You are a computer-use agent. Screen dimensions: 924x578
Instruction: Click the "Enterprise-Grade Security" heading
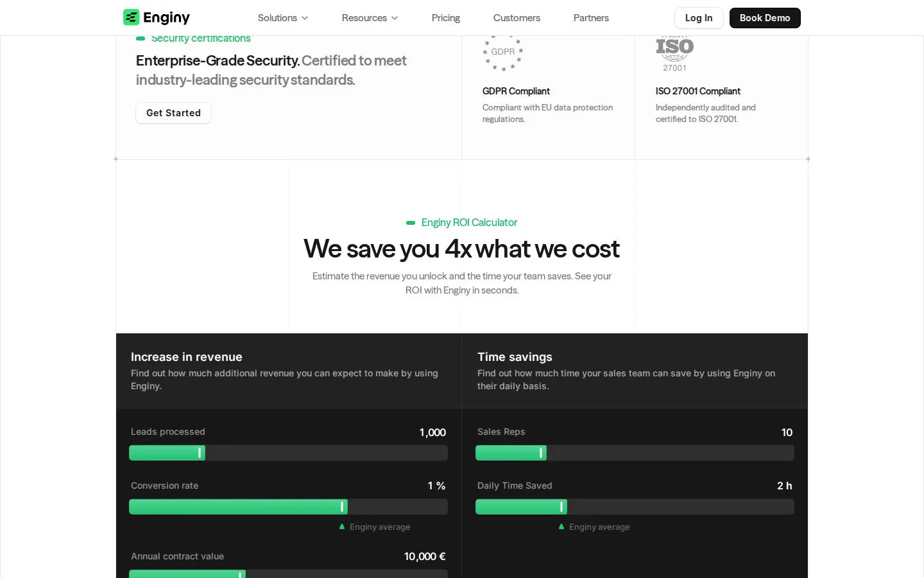[x=218, y=60]
